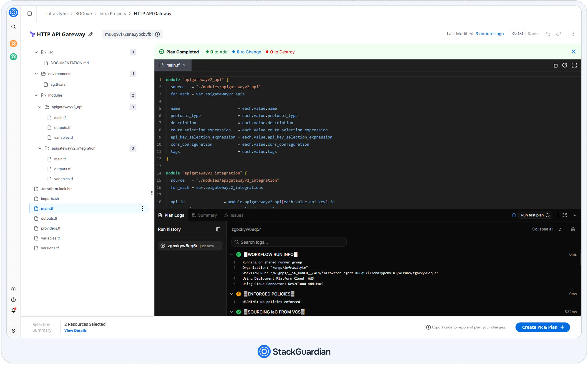
Task: Collapse WORKFLOW RUN INFO log section
Action: click(x=232, y=254)
